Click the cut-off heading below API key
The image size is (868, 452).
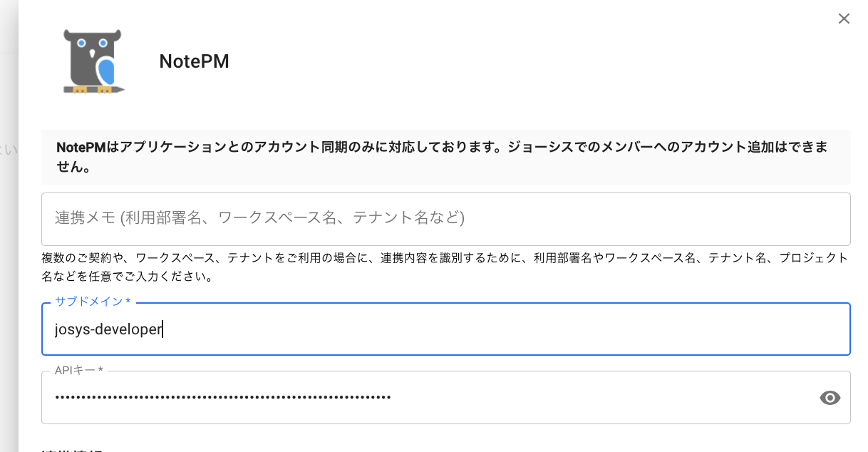click(x=71, y=449)
